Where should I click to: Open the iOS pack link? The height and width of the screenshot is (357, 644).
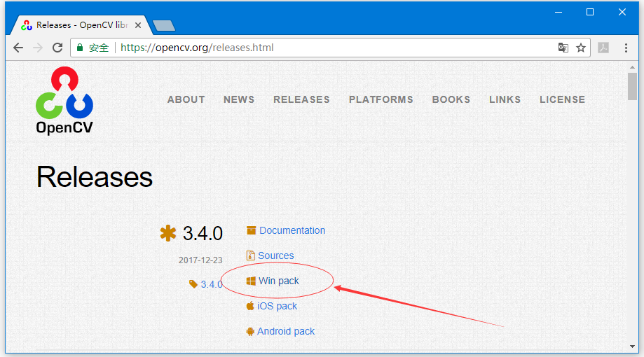pyautogui.click(x=278, y=306)
